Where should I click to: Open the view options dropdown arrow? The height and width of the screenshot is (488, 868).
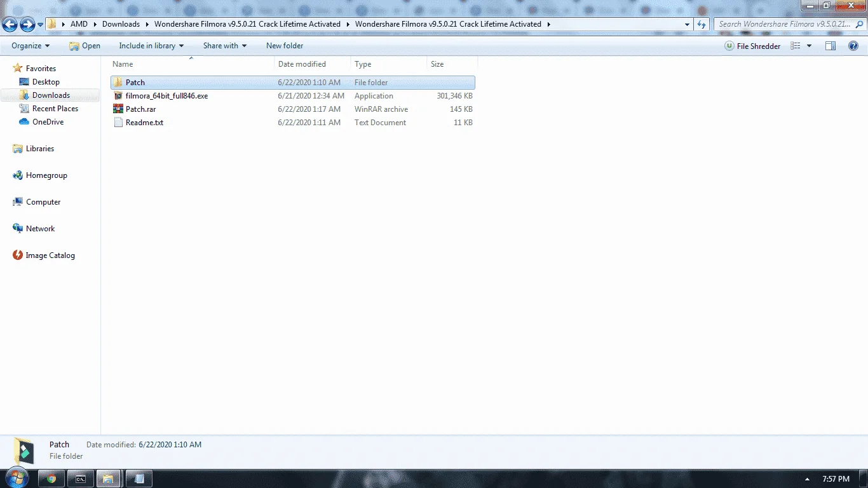point(809,46)
